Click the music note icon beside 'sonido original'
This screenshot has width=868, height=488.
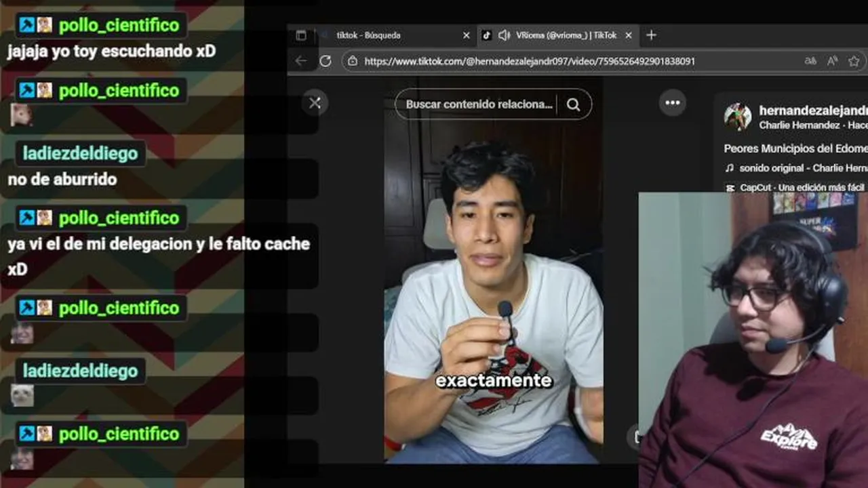(x=730, y=168)
